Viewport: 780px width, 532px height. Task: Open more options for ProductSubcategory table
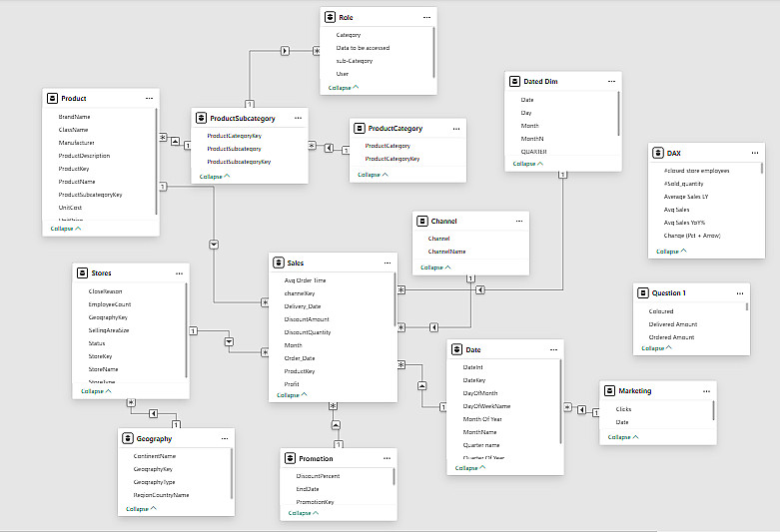coord(298,118)
